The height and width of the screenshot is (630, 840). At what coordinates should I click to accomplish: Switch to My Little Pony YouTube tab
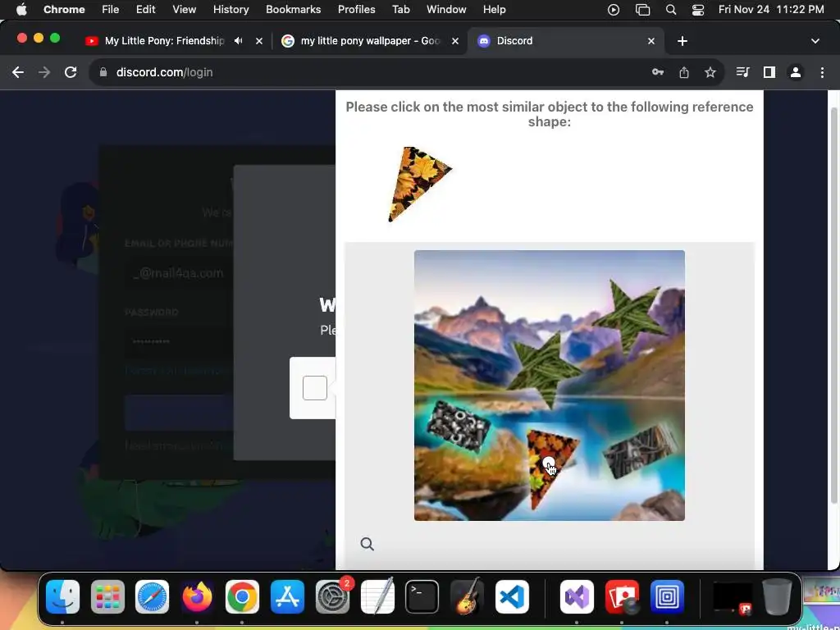click(164, 41)
